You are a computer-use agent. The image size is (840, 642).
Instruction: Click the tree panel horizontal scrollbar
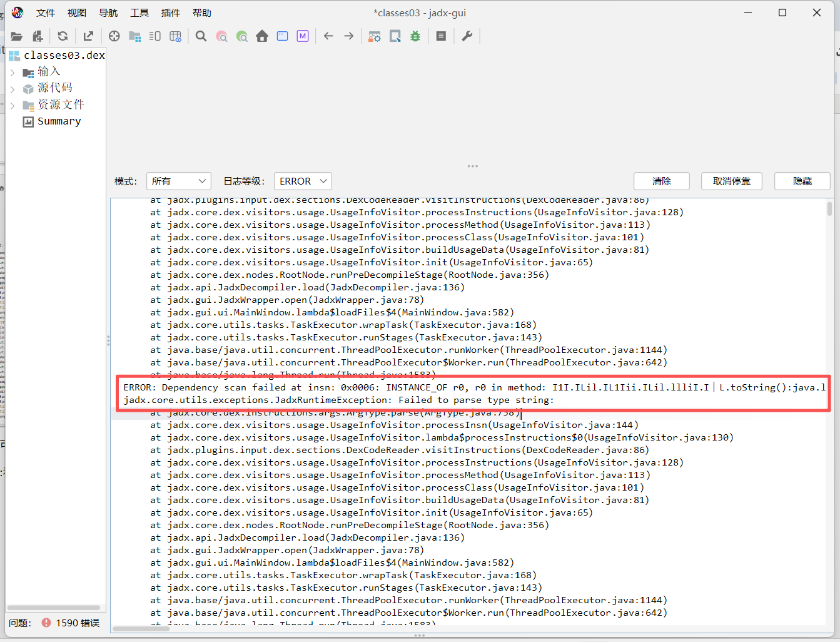pos(54,608)
